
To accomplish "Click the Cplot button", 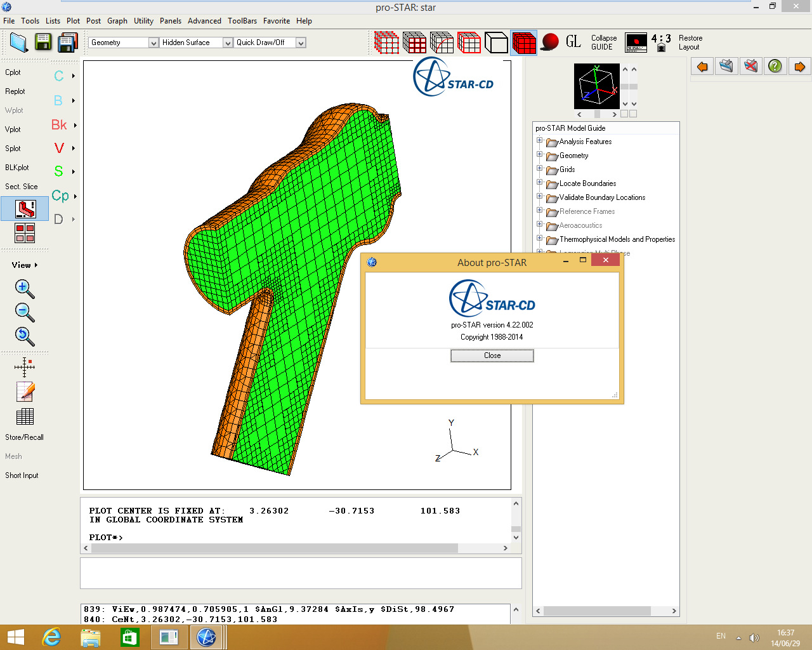I will [13, 72].
